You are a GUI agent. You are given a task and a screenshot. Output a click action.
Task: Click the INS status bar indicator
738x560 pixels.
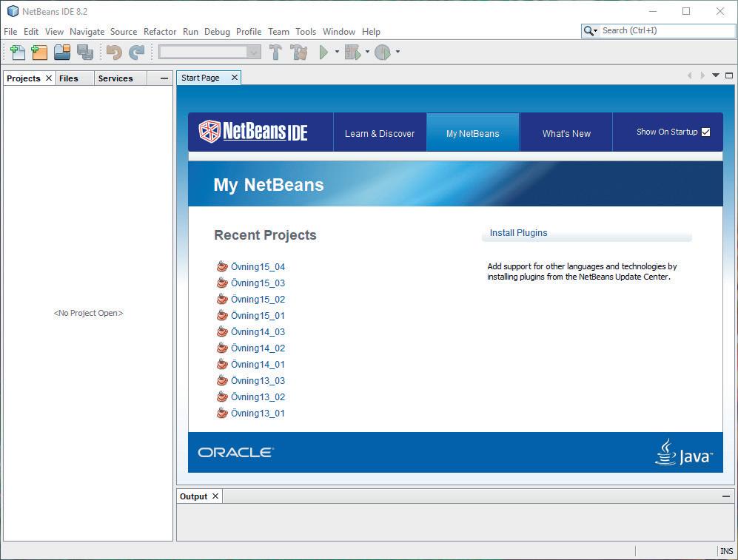point(727,550)
